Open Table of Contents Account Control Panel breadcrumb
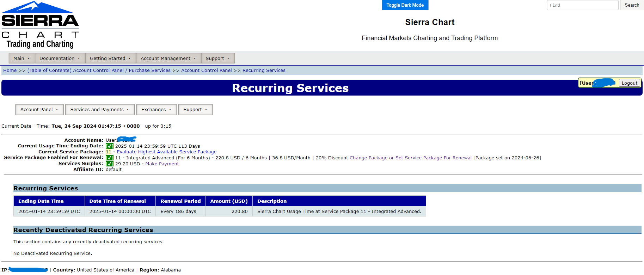 [99, 71]
